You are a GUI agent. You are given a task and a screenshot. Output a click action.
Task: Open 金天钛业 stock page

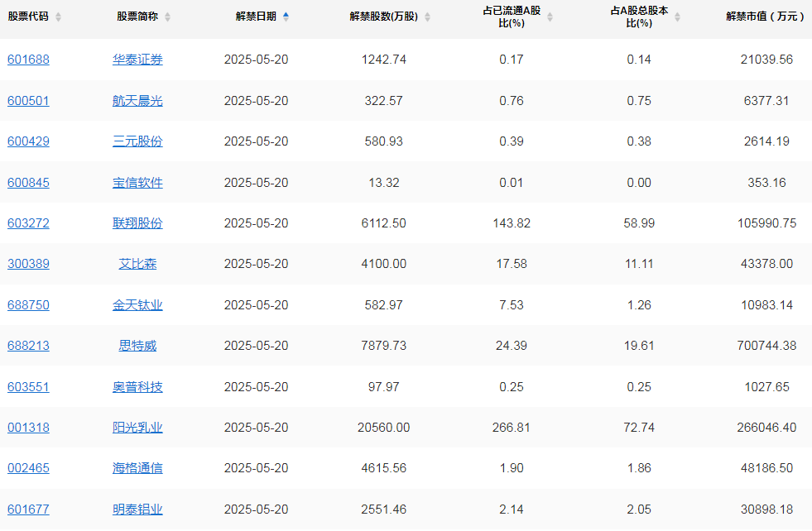point(137,305)
